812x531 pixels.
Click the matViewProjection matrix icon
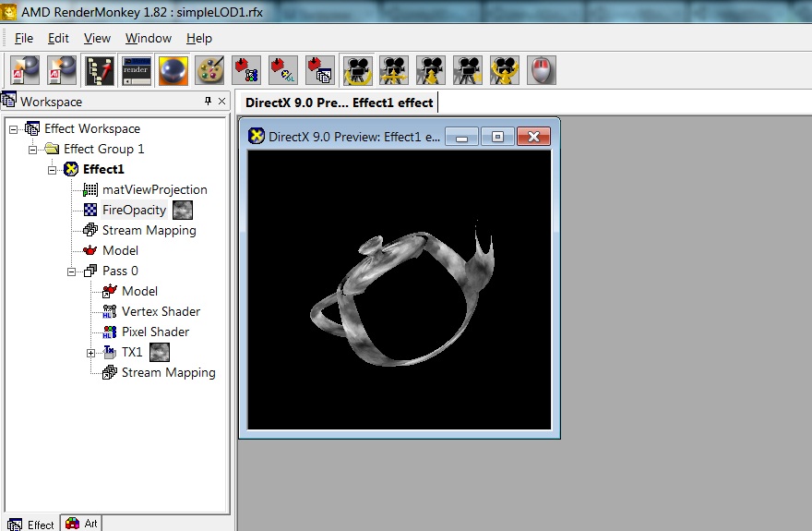tap(90, 189)
